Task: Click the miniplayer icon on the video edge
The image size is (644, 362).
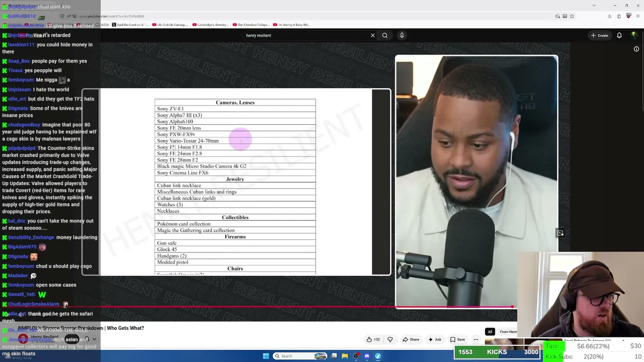Action: (x=560, y=233)
